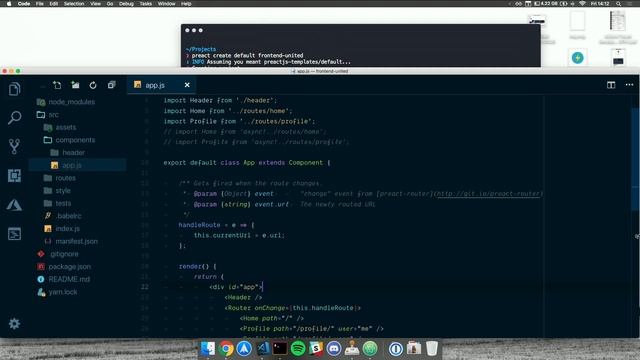Open index.js in the explorer
The height and width of the screenshot is (360, 640).
[x=67, y=229]
